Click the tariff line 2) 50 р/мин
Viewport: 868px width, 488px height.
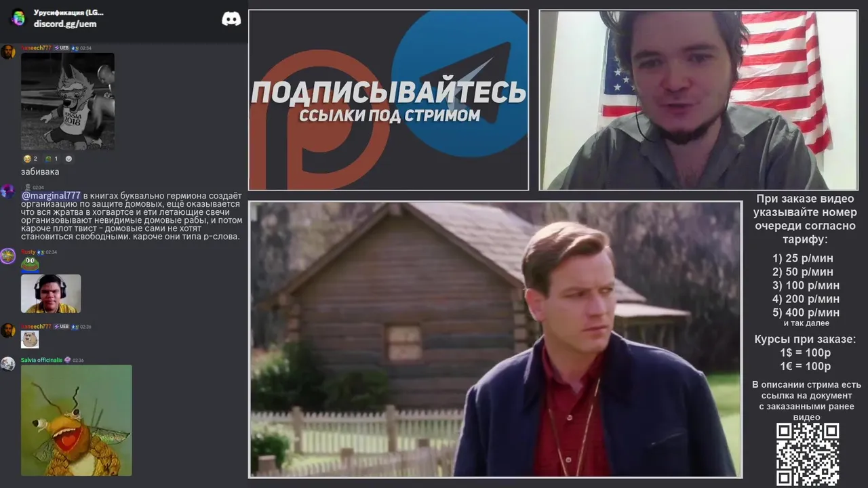click(803, 272)
